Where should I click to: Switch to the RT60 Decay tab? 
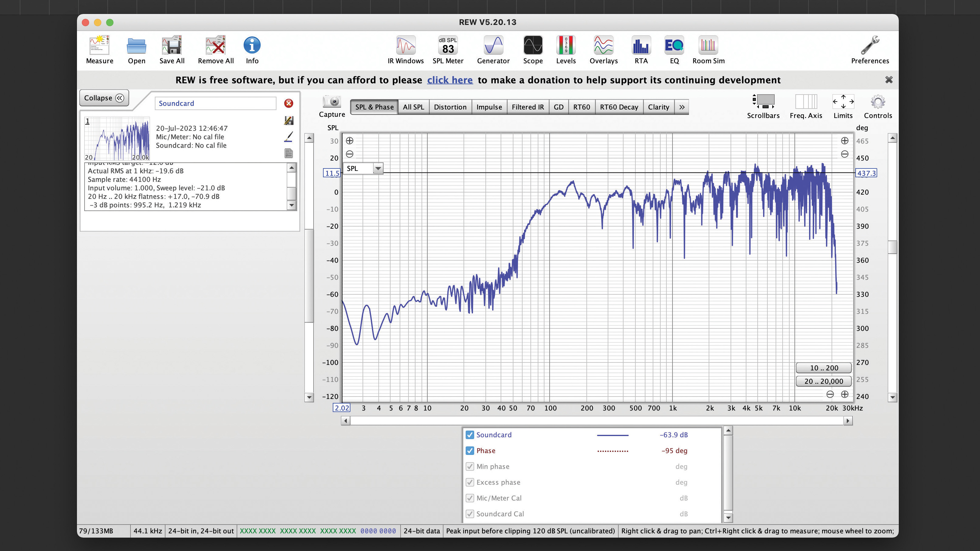(619, 107)
